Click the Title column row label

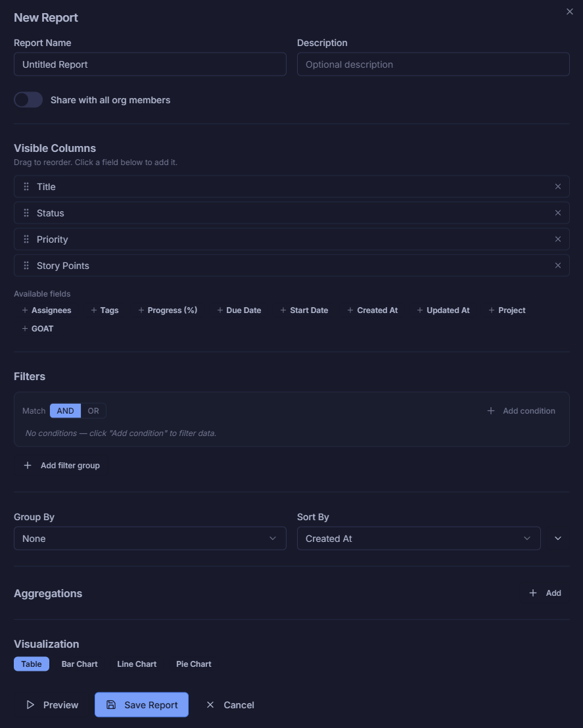tap(46, 187)
